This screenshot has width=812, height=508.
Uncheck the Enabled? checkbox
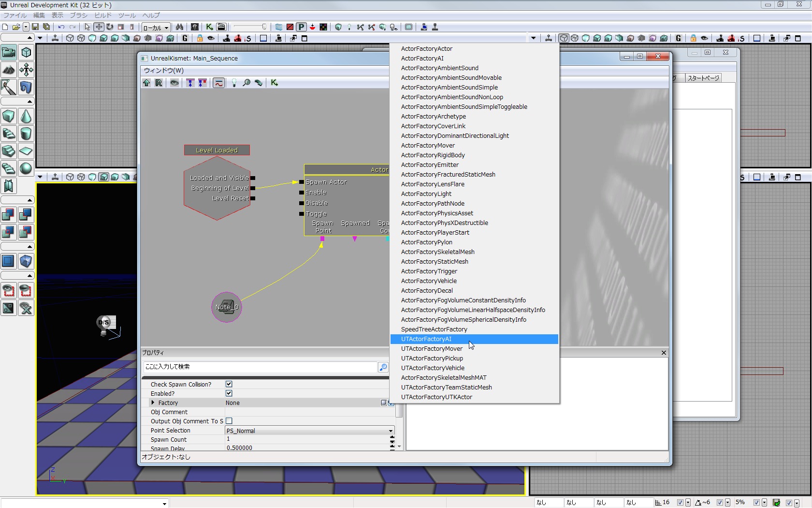click(x=229, y=393)
